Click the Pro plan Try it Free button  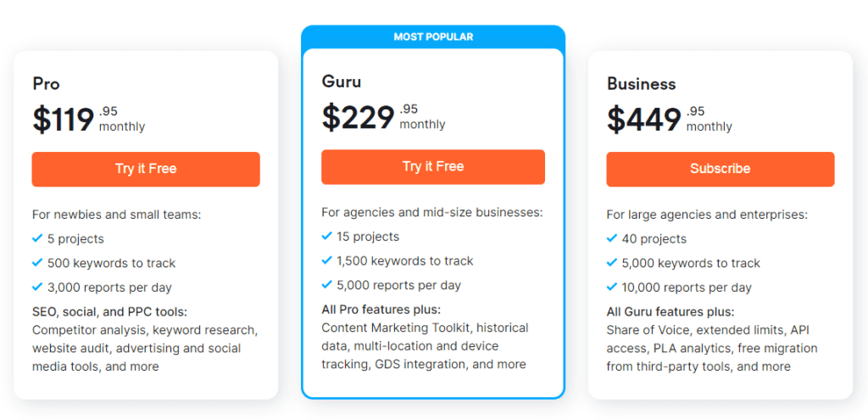(x=146, y=169)
